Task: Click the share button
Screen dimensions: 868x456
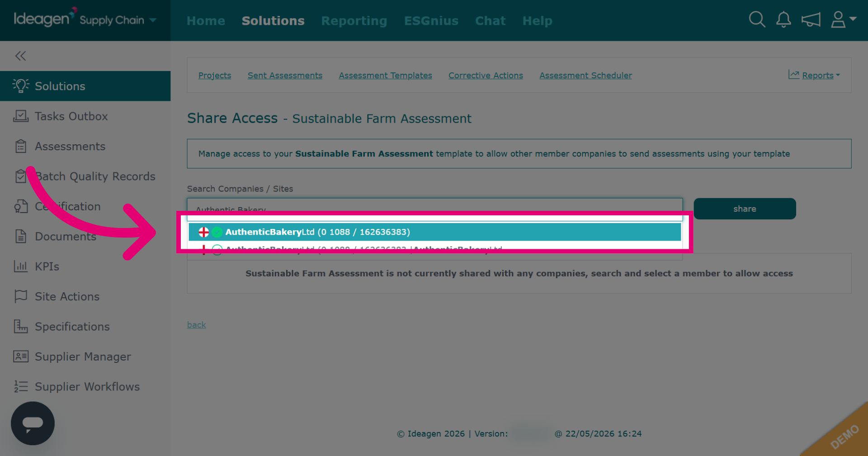Action: 745,209
